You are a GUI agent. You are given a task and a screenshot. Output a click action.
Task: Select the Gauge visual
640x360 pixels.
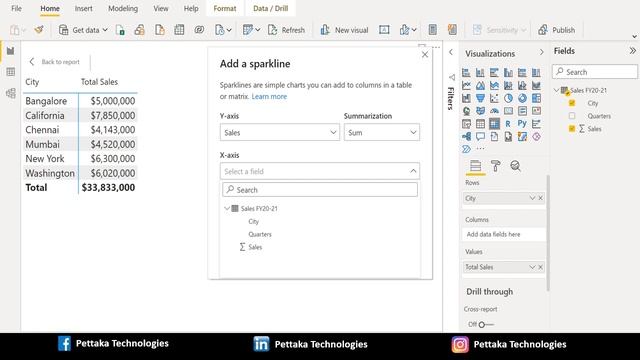point(494,111)
